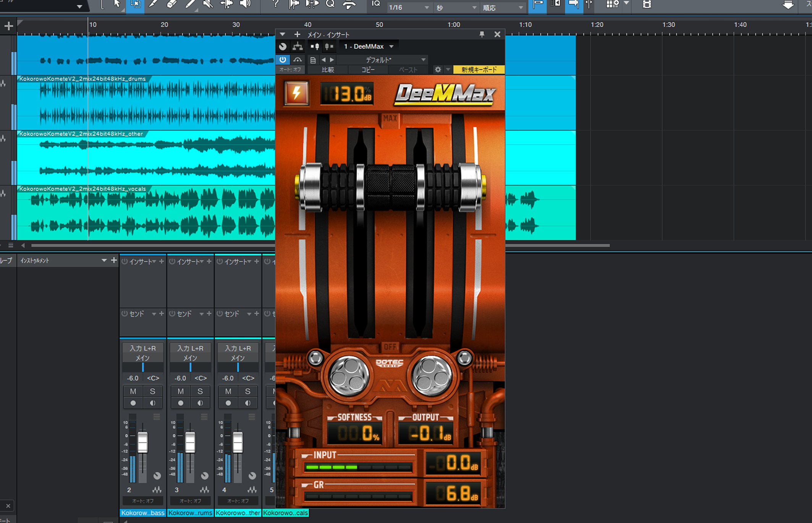This screenshot has height=523, width=812.
Task: Click 比較 compare button in plugin
Action: click(328, 69)
